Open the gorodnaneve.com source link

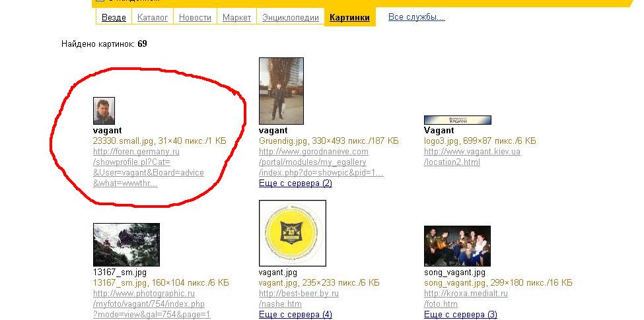313,152
